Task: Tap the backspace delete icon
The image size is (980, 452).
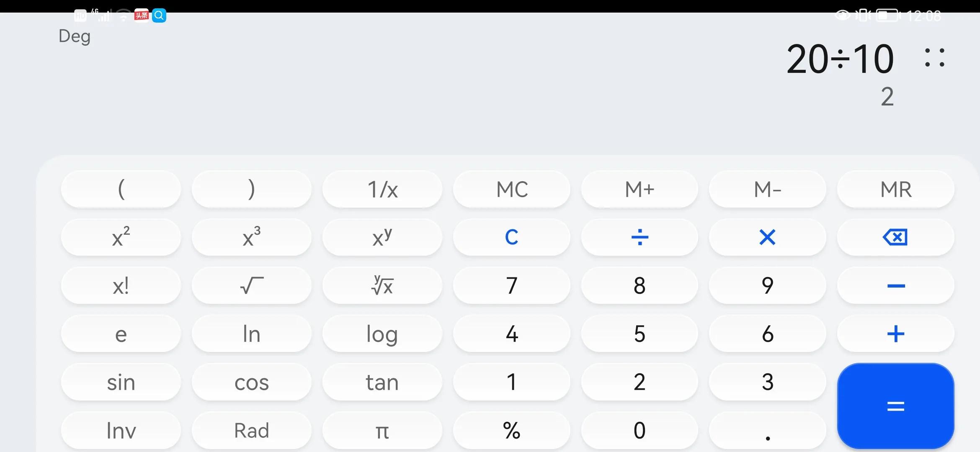Action: tap(895, 237)
